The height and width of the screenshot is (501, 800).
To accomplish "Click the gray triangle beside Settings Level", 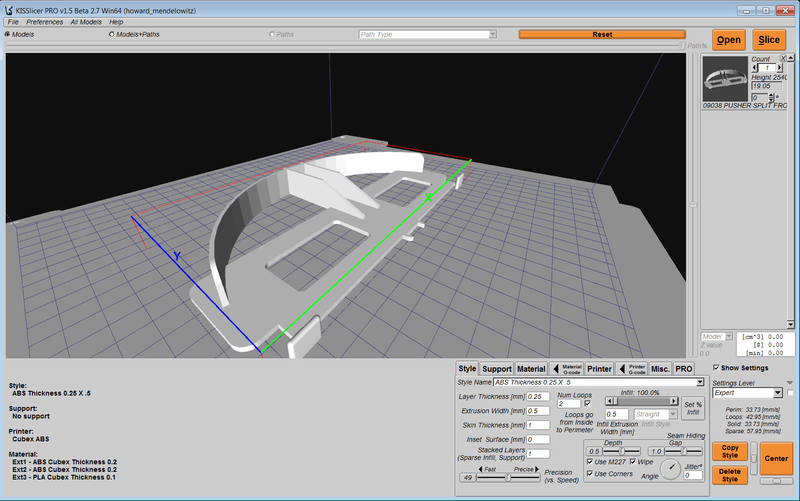I will pos(789,383).
